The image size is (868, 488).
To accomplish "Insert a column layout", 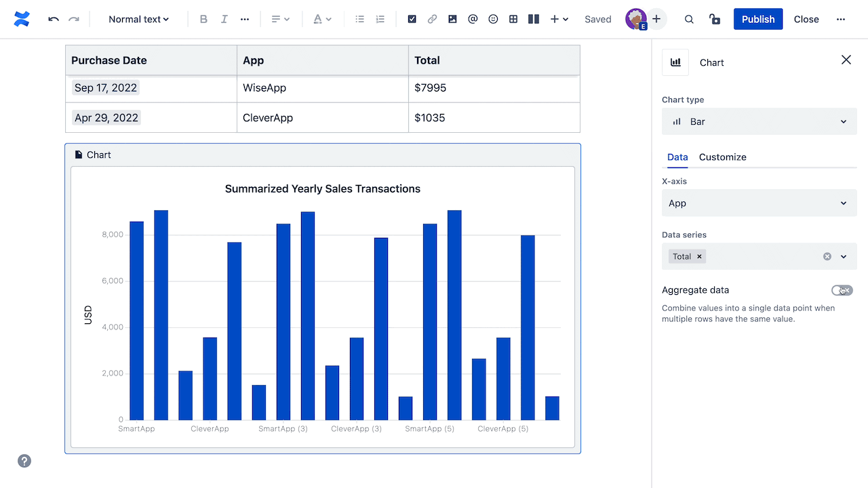I will [534, 19].
